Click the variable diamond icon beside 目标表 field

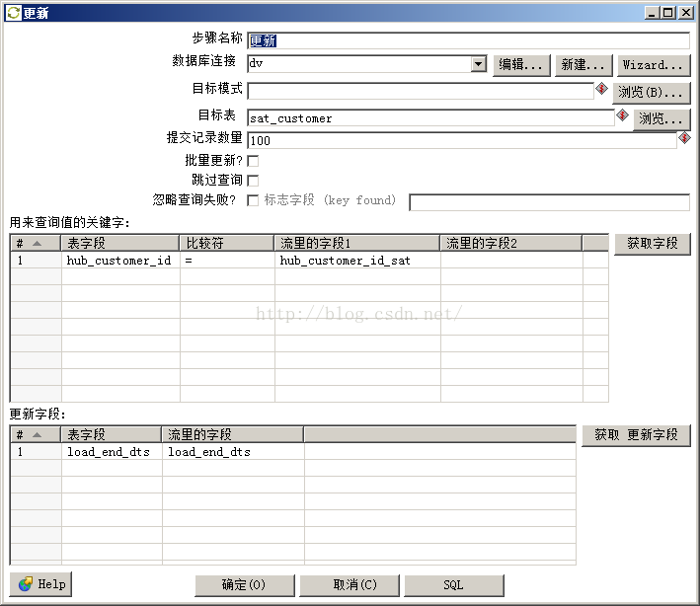(x=622, y=115)
